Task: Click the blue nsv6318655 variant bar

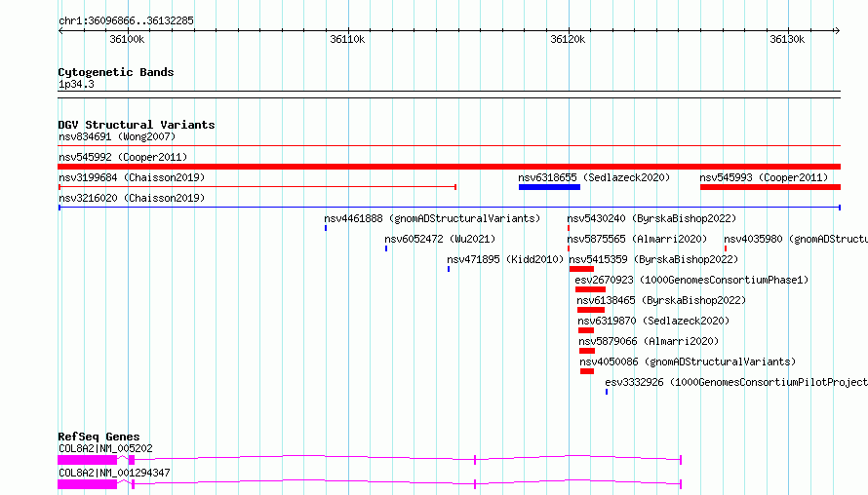Action: pos(549,187)
